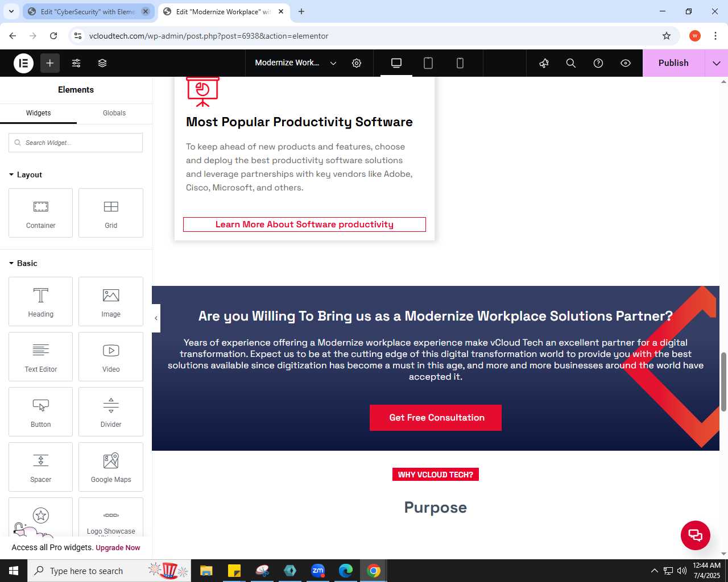Open What's New megaphone icon
The image size is (728, 582).
pyautogui.click(x=544, y=63)
